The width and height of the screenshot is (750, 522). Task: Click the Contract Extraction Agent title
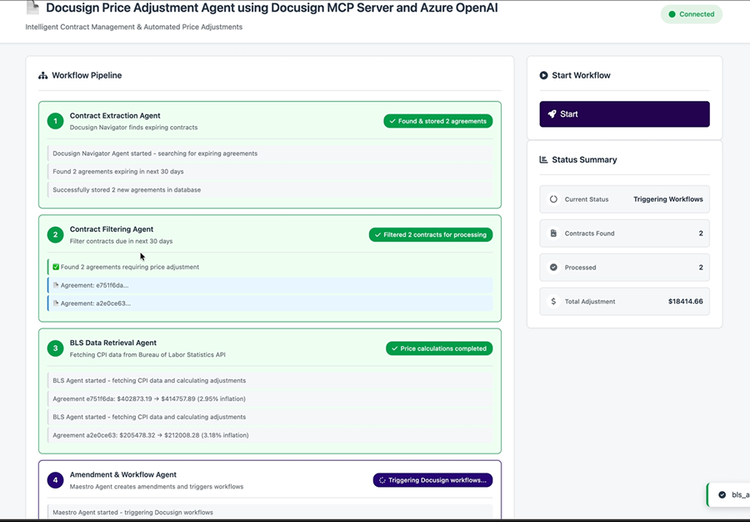coord(115,116)
